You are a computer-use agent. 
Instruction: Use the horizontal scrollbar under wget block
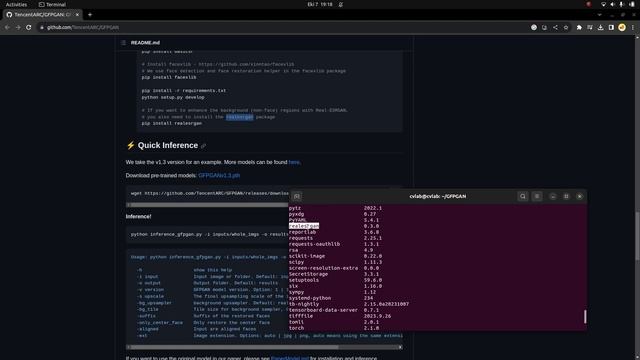[208, 205]
